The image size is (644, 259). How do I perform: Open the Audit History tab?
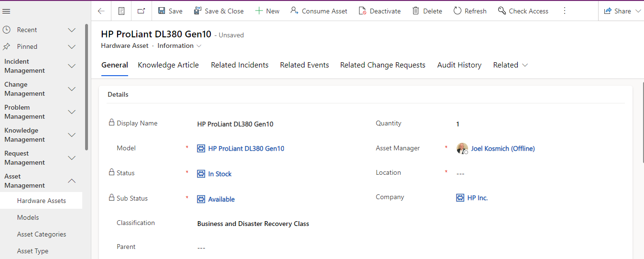tap(459, 65)
